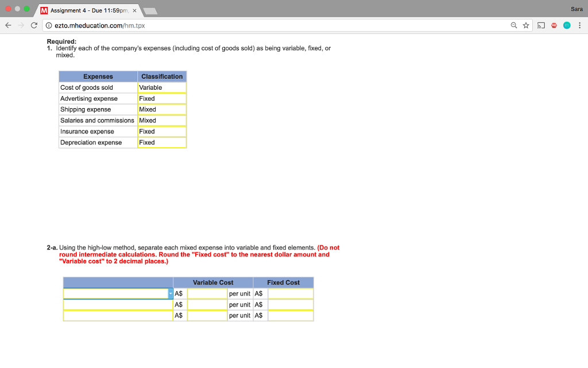Select second row expense name field
Image resolution: width=588 pixels, height=368 pixels.
pos(118,305)
